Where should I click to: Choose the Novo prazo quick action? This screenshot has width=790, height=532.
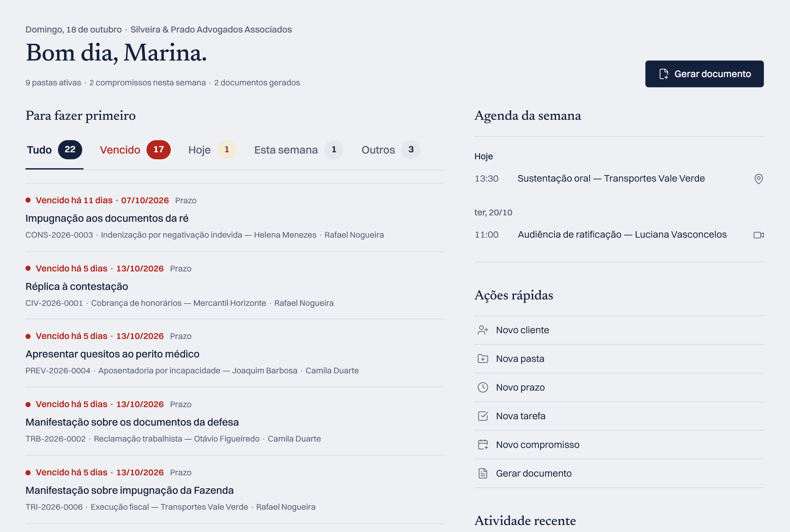pos(619,387)
